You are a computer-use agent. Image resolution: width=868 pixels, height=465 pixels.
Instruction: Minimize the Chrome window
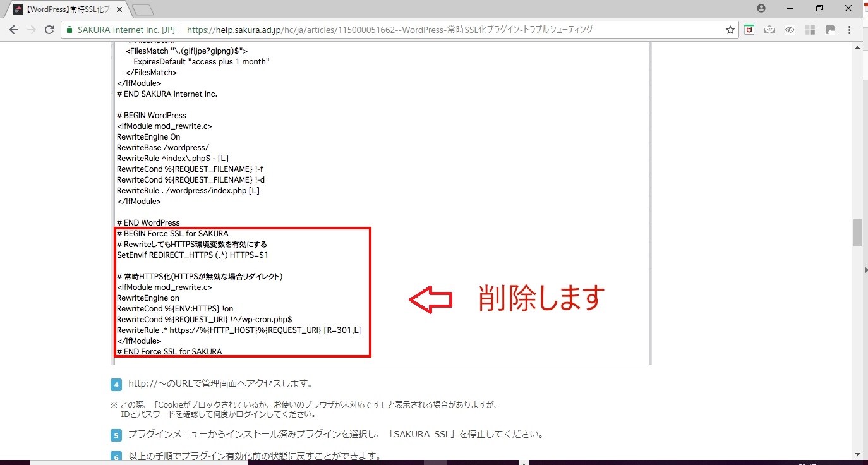790,8
